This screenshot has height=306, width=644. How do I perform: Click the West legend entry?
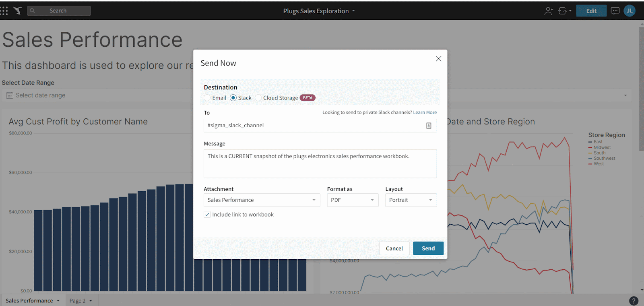click(x=596, y=164)
